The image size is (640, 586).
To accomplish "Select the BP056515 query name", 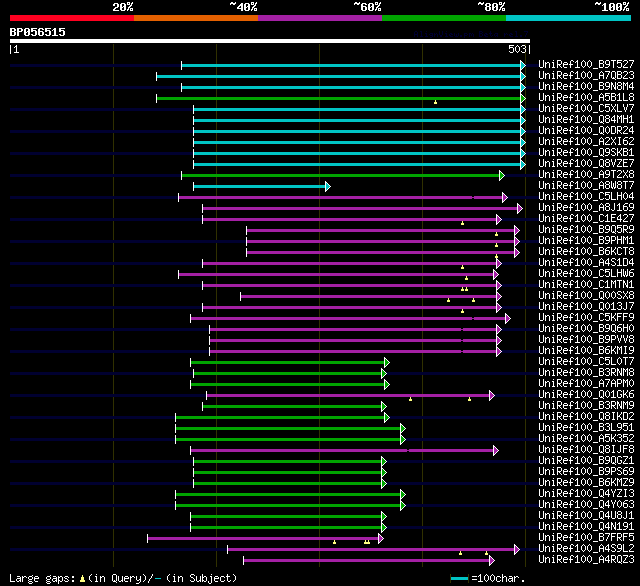I will coord(38,32).
